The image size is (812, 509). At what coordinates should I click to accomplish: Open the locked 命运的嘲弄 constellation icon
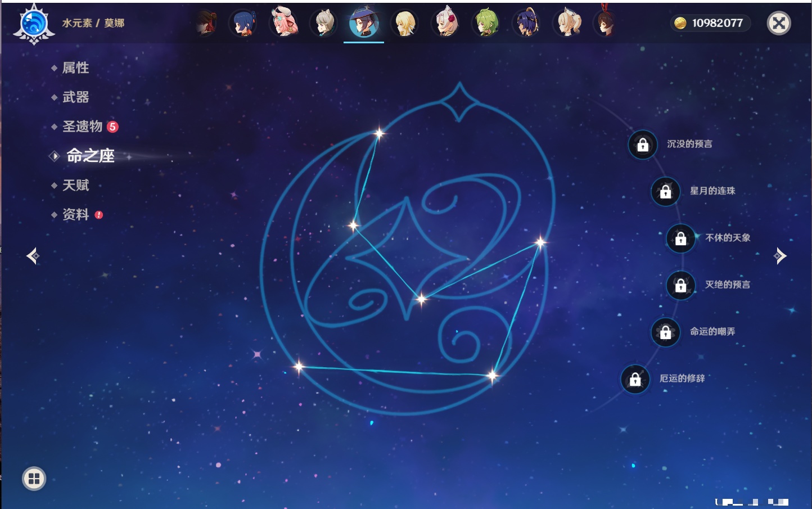click(665, 332)
